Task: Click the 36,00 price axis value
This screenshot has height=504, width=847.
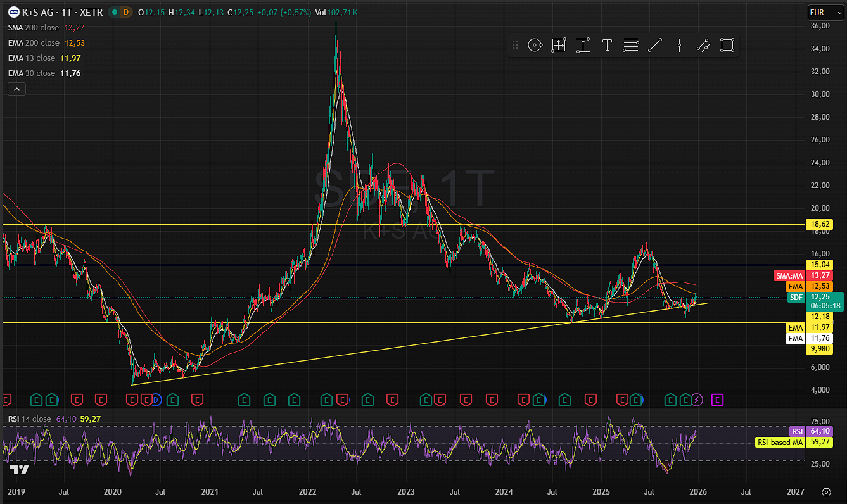Action: [820, 26]
